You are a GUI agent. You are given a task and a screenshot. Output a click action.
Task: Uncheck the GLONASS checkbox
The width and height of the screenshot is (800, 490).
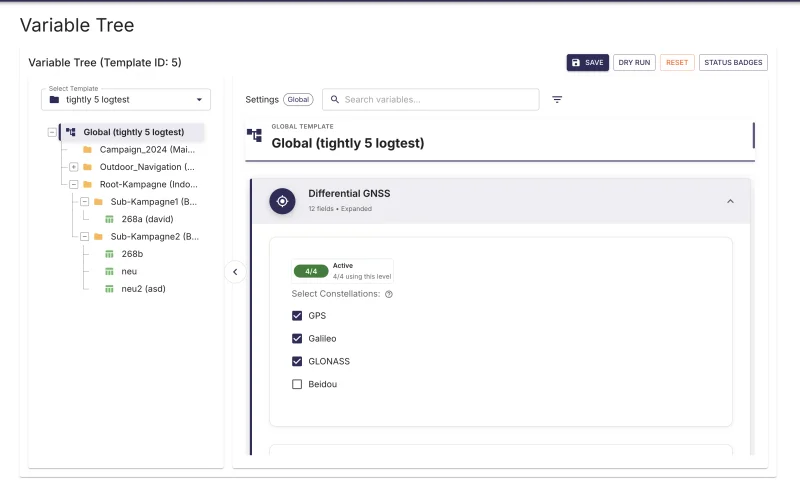point(297,361)
